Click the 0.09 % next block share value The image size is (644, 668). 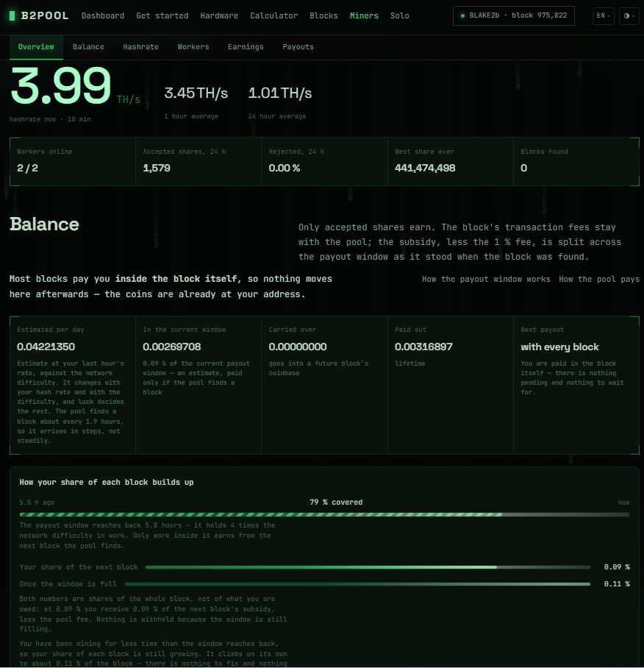click(x=617, y=567)
